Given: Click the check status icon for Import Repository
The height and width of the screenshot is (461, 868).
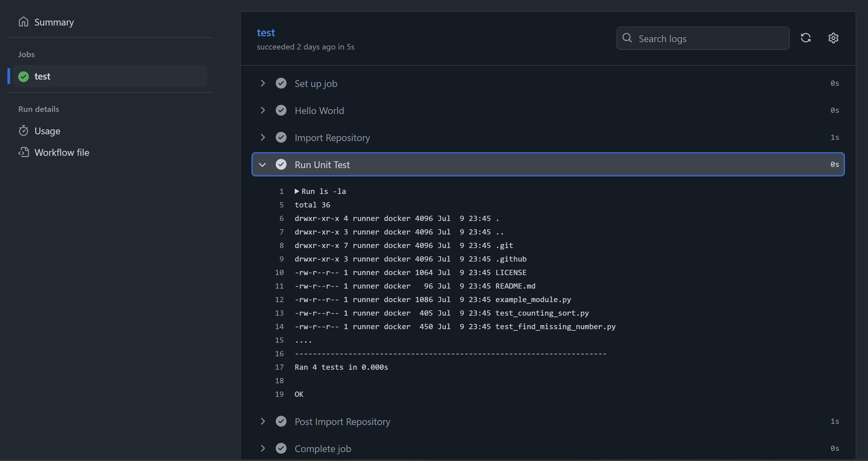Looking at the screenshot, I should click(x=281, y=137).
